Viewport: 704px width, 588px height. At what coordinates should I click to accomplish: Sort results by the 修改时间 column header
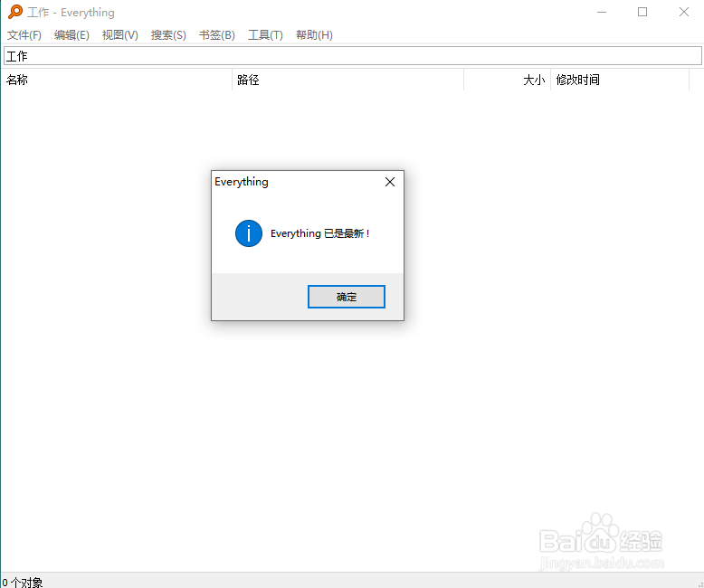[x=620, y=80]
